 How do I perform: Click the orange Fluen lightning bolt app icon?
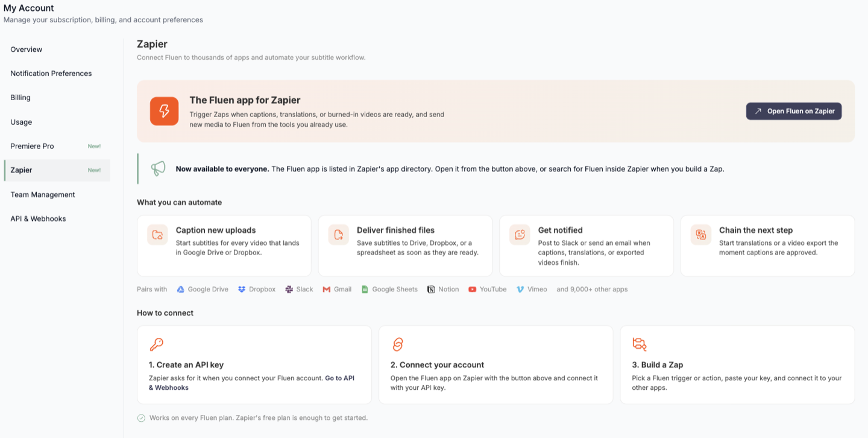(164, 111)
